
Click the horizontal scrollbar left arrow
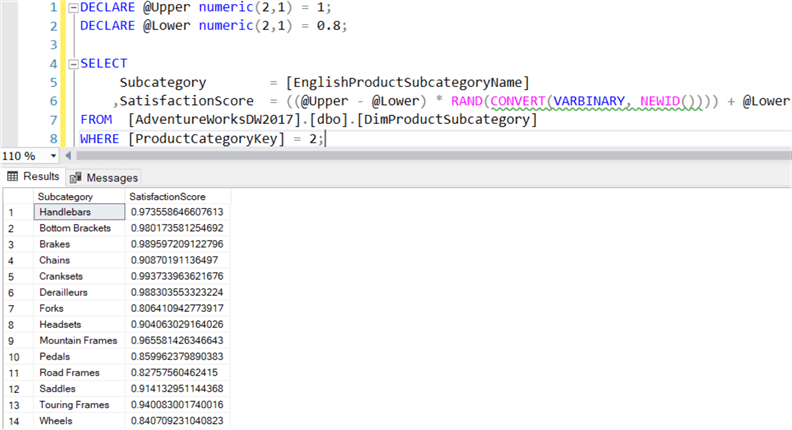pyautogui.click(x=68, y=156)
